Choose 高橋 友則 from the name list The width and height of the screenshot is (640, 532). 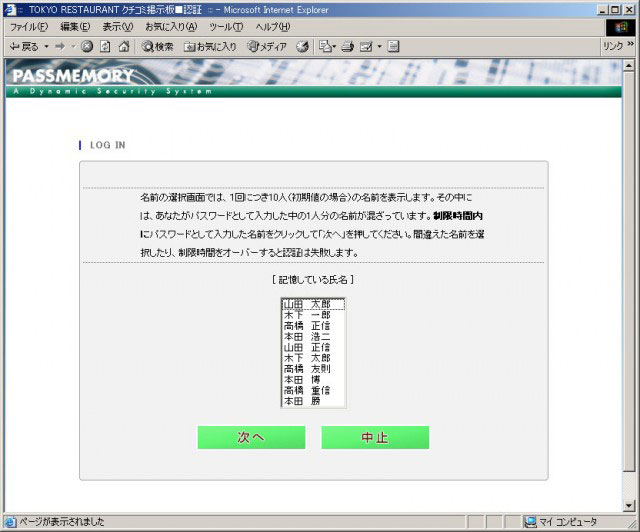313,369
